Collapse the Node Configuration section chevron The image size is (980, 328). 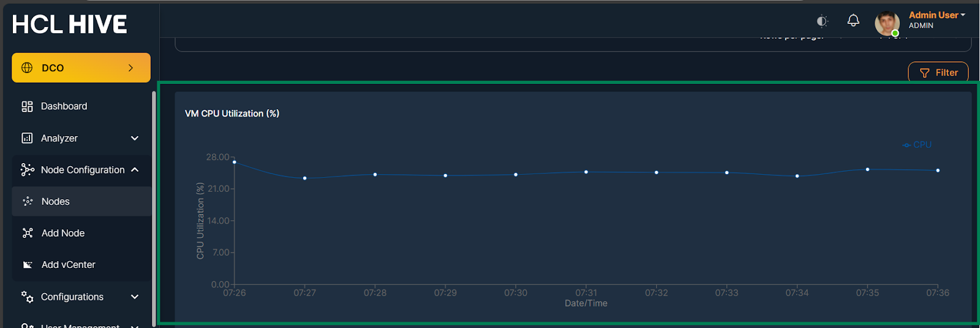135,170
